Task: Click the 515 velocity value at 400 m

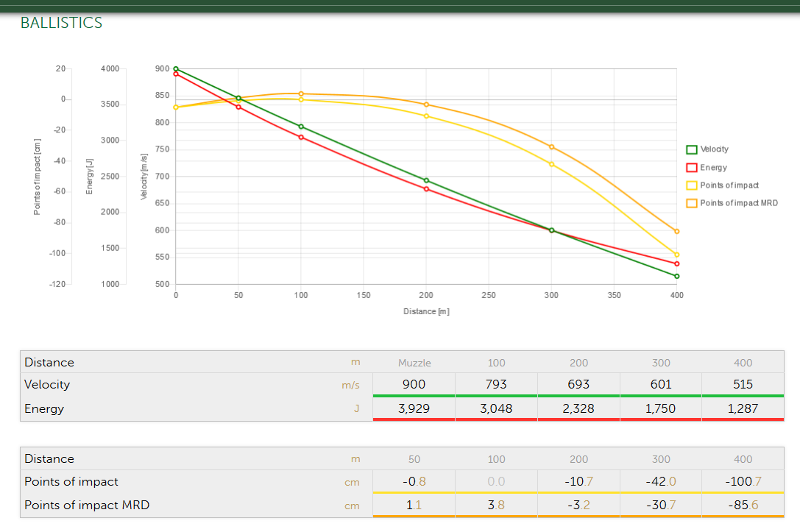Action: pos(743,384)
